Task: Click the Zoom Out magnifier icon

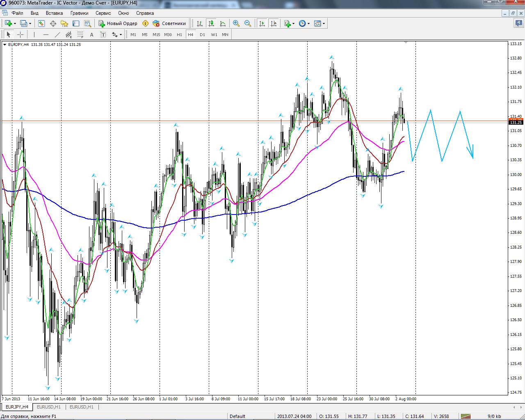Action: (248, 23)
